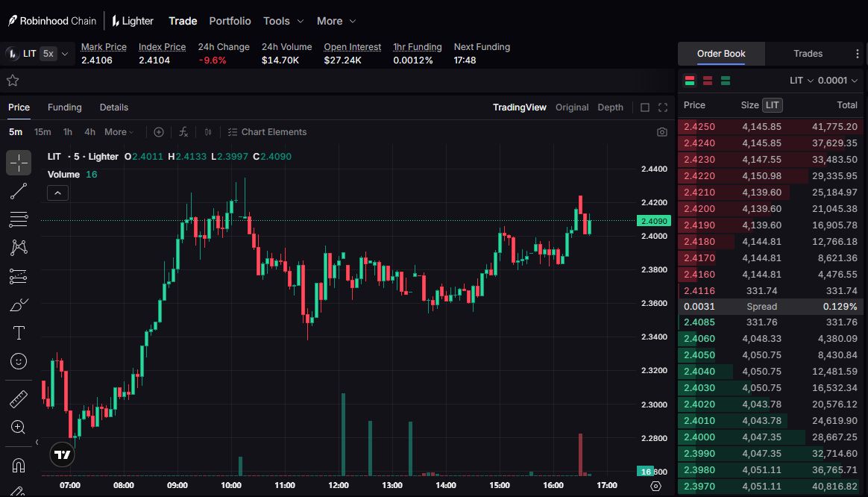Viewport: 868px width, 497px height.
Task: Click the 2.3970 bid price row
Action: pyautogui.click(x=770, y=487)
